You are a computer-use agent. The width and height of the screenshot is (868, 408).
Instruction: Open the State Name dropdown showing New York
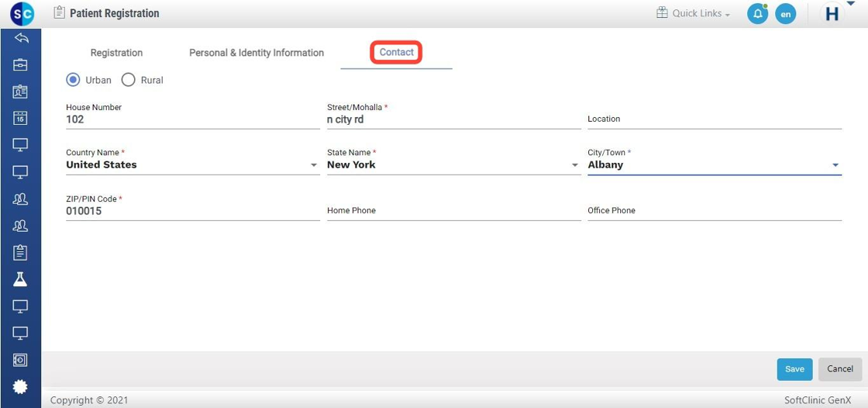454,164
